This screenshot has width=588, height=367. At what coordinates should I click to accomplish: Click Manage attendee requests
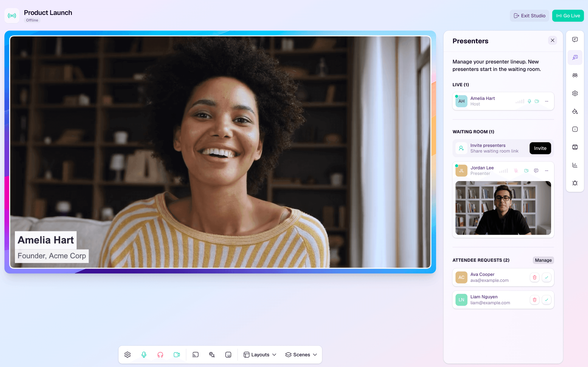click(543, 260)
